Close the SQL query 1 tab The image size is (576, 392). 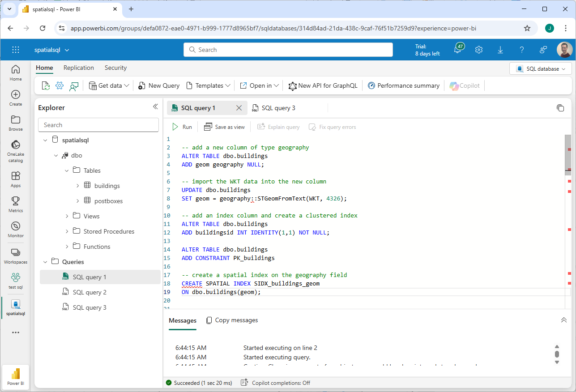point(239,108)
